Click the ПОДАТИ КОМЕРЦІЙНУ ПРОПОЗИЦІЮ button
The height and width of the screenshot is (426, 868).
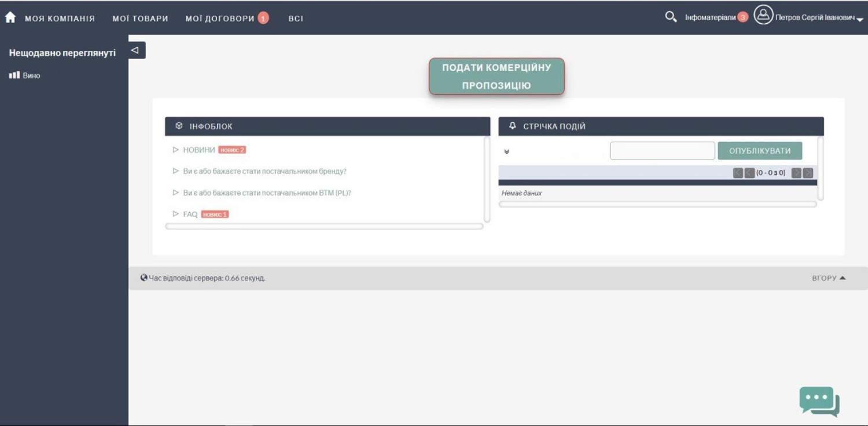pyautogui.click(x=496, y=76)
